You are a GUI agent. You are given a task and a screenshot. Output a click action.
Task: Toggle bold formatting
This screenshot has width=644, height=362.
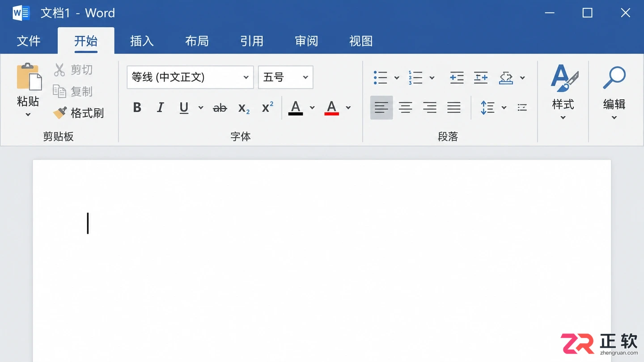137,108
